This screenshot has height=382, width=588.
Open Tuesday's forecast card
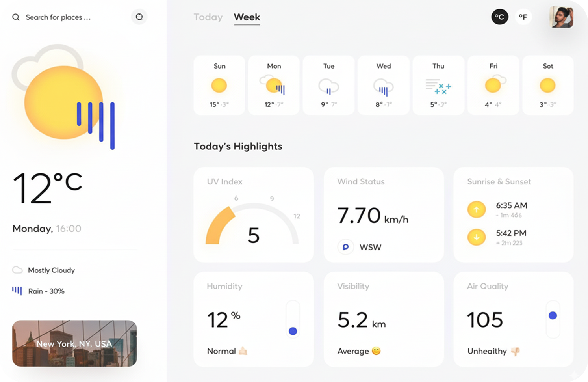[328, 85]
